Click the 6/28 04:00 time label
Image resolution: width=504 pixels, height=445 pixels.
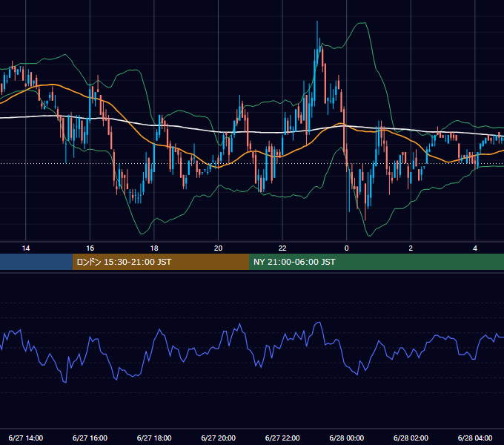[475, 438]
